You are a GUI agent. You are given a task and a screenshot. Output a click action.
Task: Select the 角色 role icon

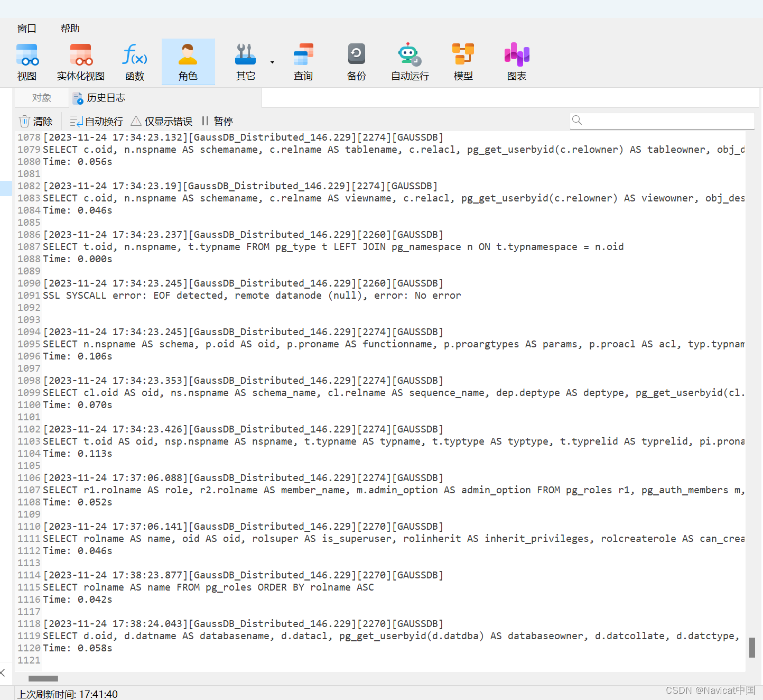(x=188, y=62)
